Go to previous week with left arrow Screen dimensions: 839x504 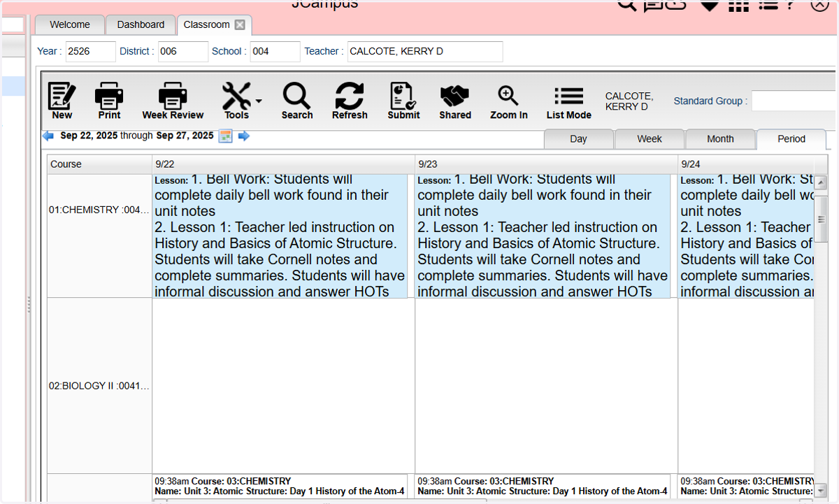[x=48, y=136]
